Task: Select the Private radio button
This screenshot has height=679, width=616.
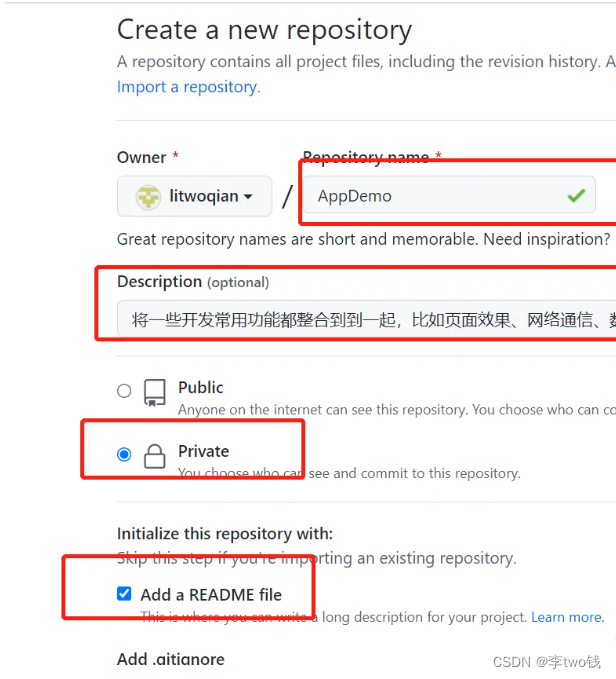Action: coord(124,455)
